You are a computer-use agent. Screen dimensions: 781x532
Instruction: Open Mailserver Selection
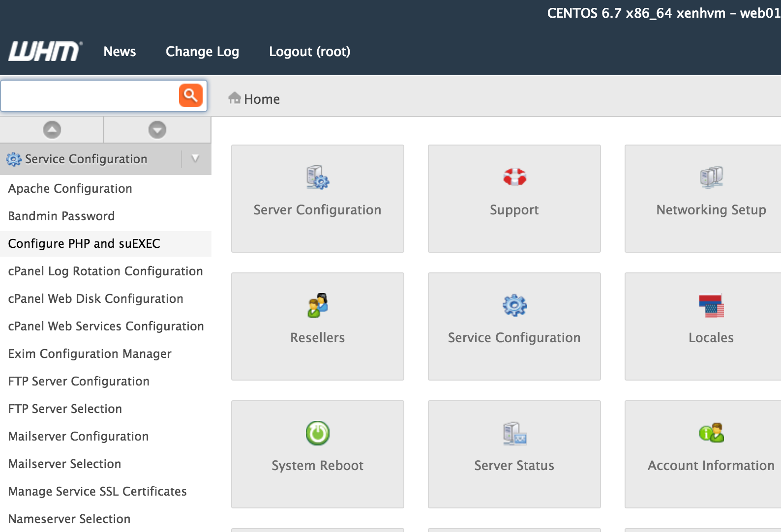point(64,464)
